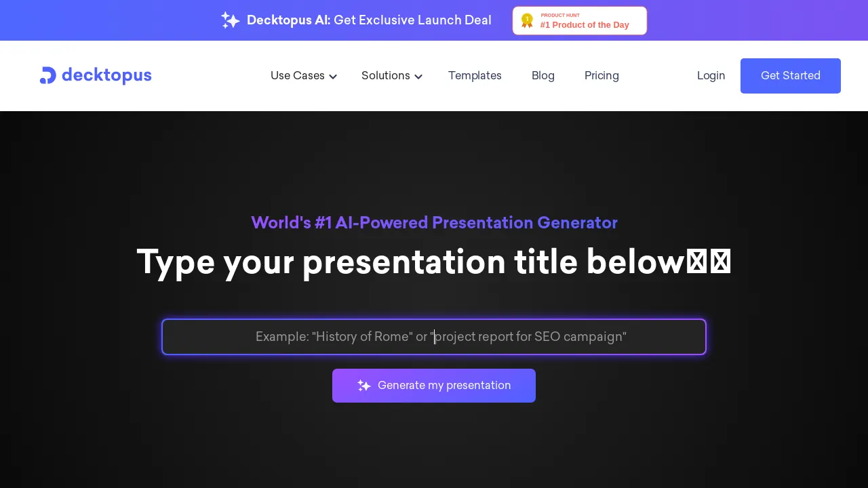Open the Solutions menu
Viewport: 868px width, 488px height.
[x=392, y=76]
